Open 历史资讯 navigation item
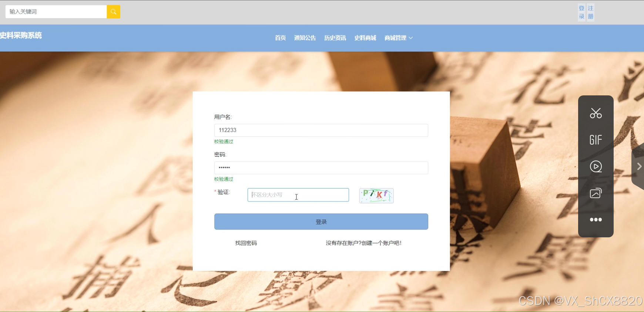This screenshot has height=312, width=644. [335, 38]
